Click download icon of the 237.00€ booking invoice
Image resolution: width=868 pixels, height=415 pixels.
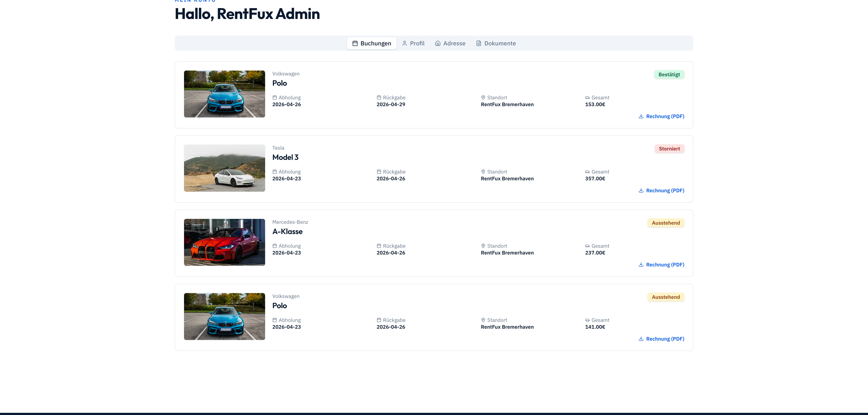[641, 265]
